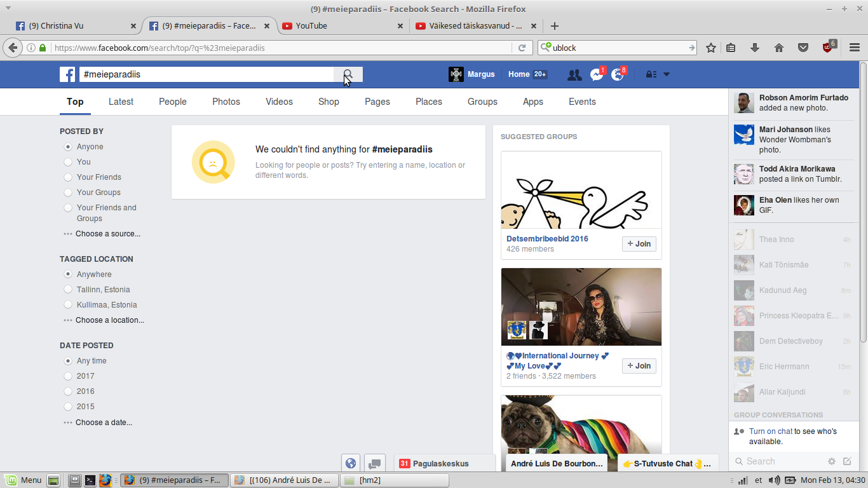This screenshot has height=488, width=868.
Task: Join the Detsembribeebid 2016 group
Action: click(639, 244)
